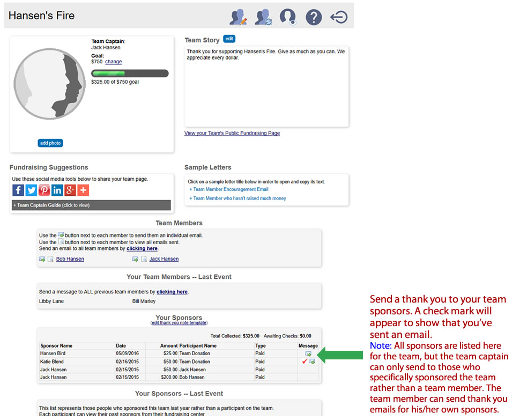Expand 'Team Member who hasn't raised much money'
Screen dimensions: 520x420
click(237, 198)
